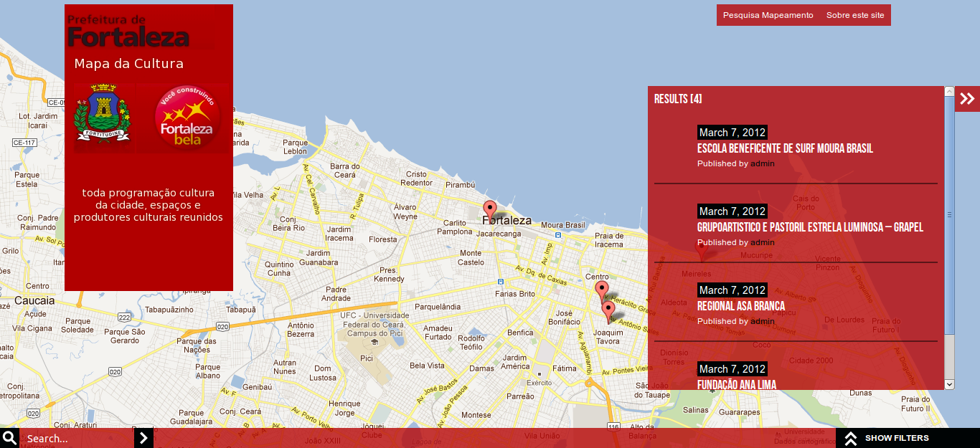Click admin author under Regional Asa Branca
The height and width of the screenshot is (448, 980).
click(763, 321)
